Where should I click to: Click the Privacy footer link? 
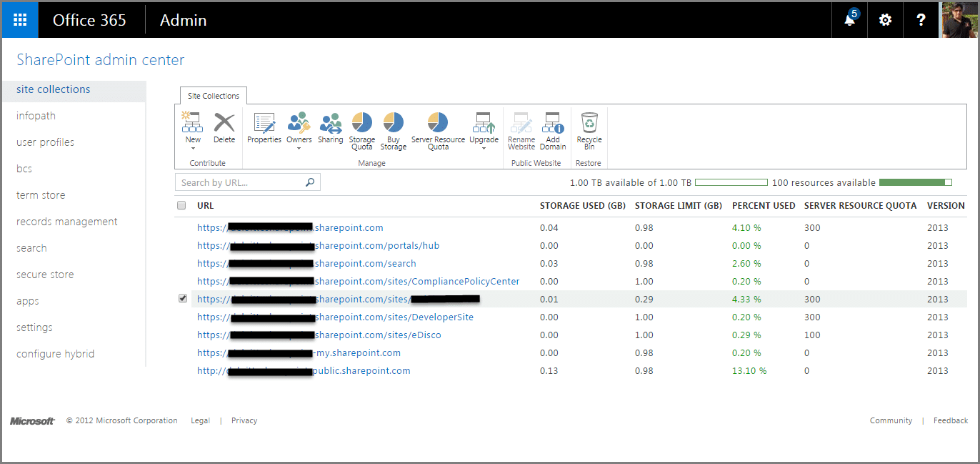point(244,420)
